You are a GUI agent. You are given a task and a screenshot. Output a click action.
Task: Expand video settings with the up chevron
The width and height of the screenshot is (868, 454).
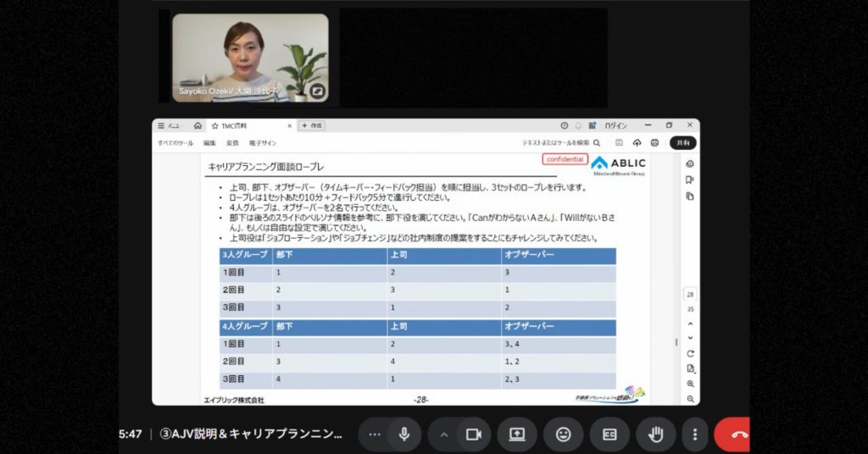click(x=442, y=434)
